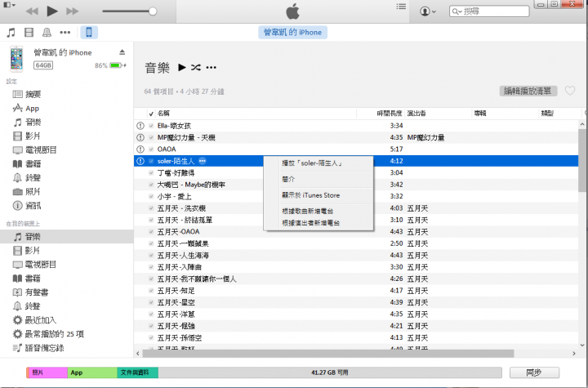Click warning icon beside OAOA
The width and height of the screenshot is (588, 388).
click(x=140, y=149)
